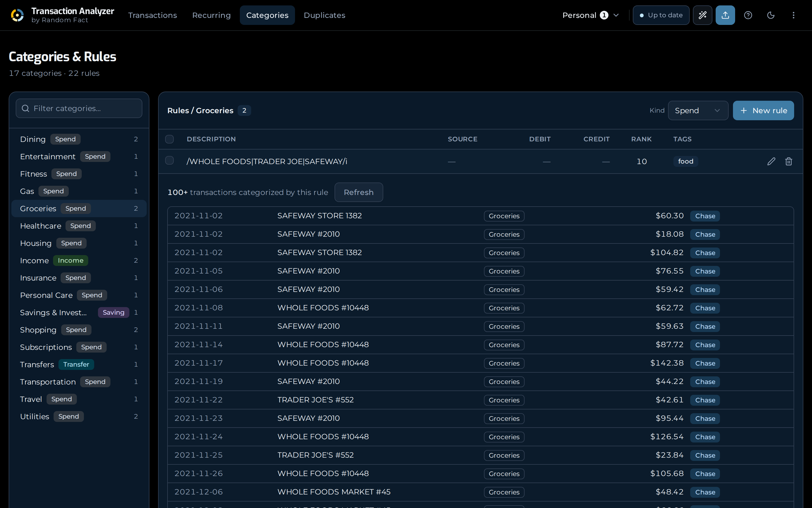Viewport: 812px width, 508px height.
Task: Open the Kind Spend dropdown
Action: pos(698,110)
